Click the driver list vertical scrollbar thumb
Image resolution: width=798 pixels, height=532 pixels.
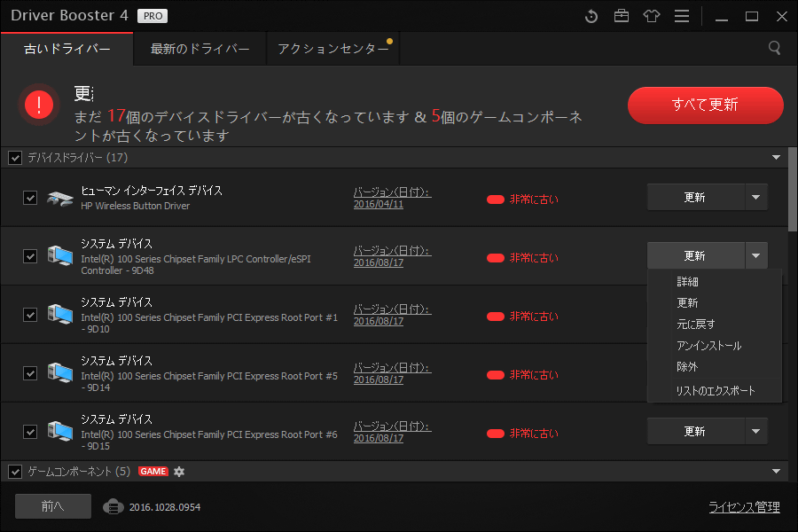tap(793, 190)
